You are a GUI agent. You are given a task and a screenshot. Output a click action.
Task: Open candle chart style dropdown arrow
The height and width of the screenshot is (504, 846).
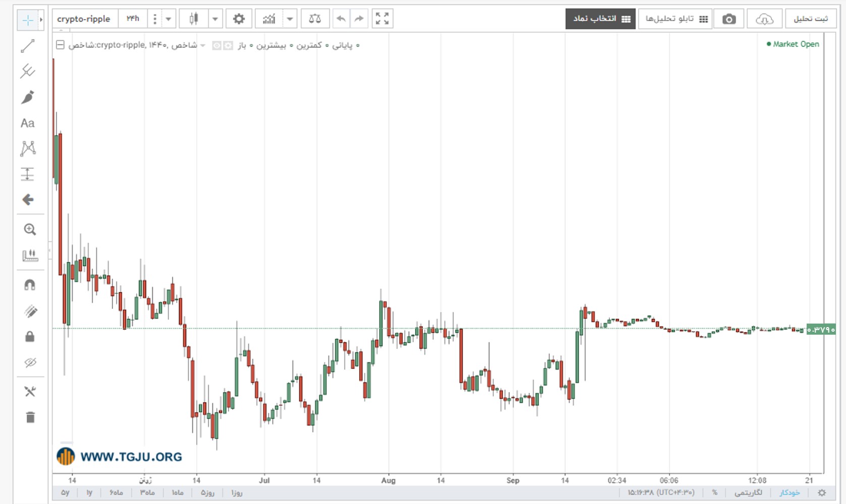click(x=215, y=19)
